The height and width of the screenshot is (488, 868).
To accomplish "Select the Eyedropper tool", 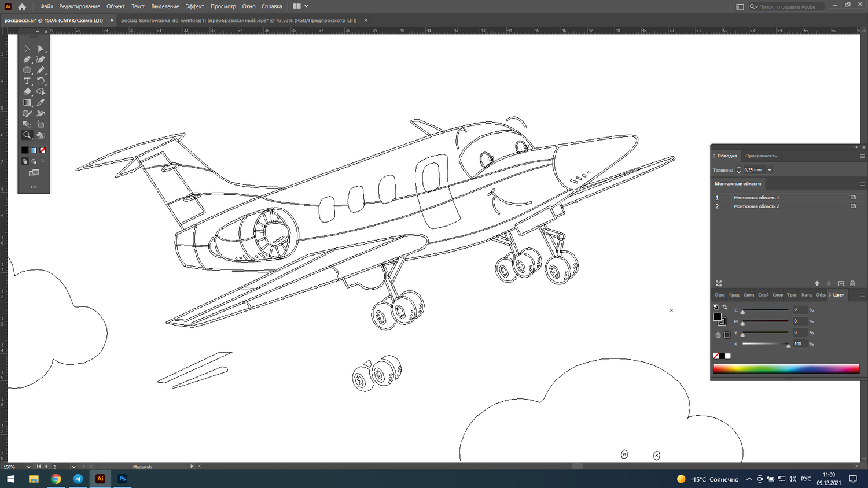I will tap(41, 103).
